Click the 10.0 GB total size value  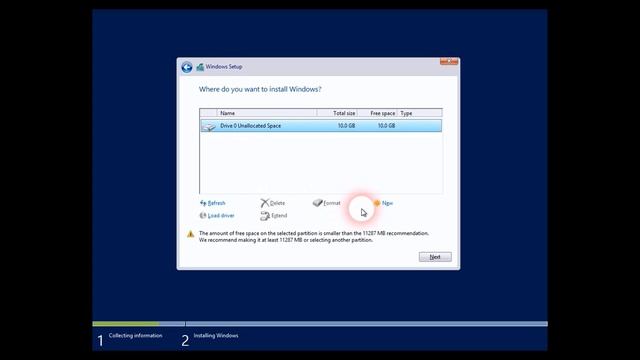346,126
